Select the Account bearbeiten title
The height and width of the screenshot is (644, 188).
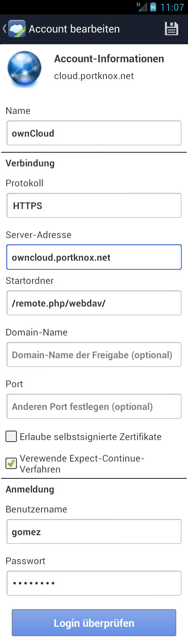pos(74,29)
